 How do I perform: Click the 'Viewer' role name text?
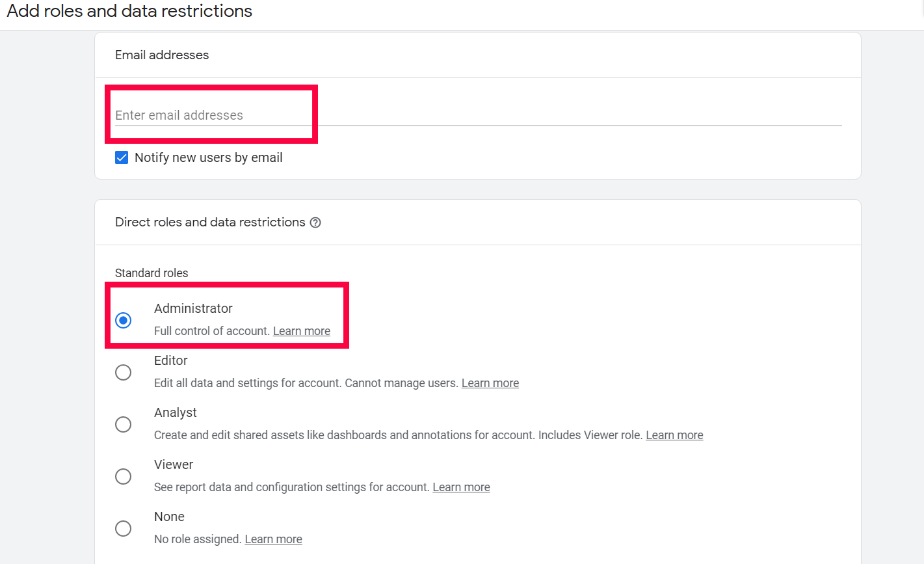174,464
